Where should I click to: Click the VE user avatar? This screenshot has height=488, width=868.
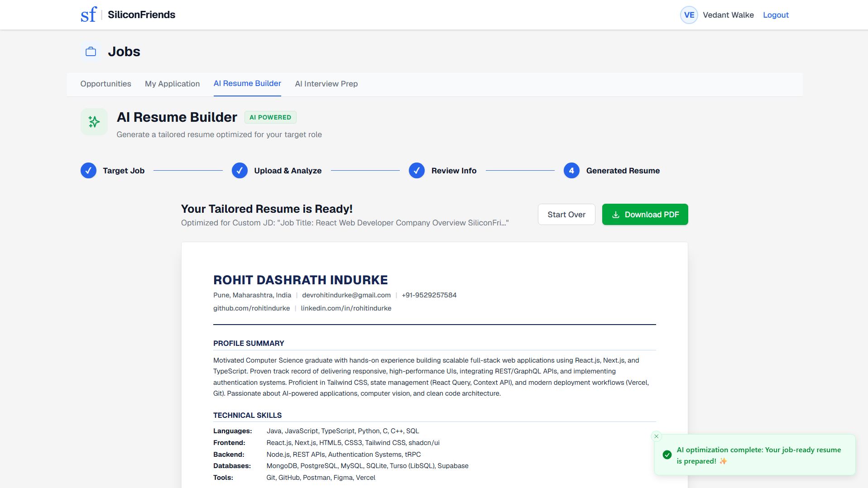[x=689, y=15]
